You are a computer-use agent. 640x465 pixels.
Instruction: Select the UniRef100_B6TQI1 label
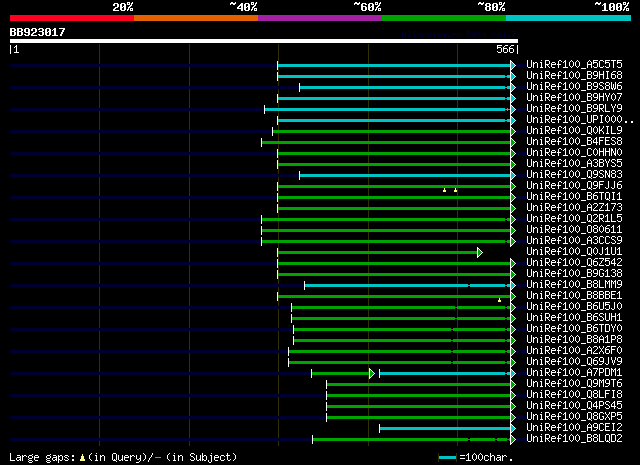point(574,196)
